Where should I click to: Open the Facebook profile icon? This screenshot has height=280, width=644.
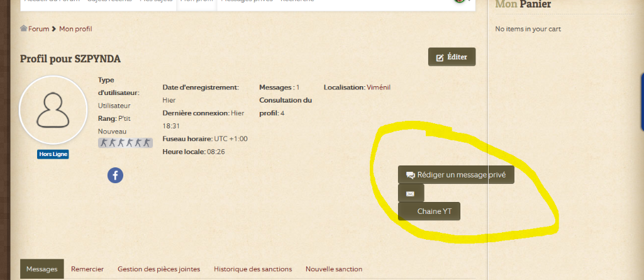pyautogui.click(x=116, y=176)
